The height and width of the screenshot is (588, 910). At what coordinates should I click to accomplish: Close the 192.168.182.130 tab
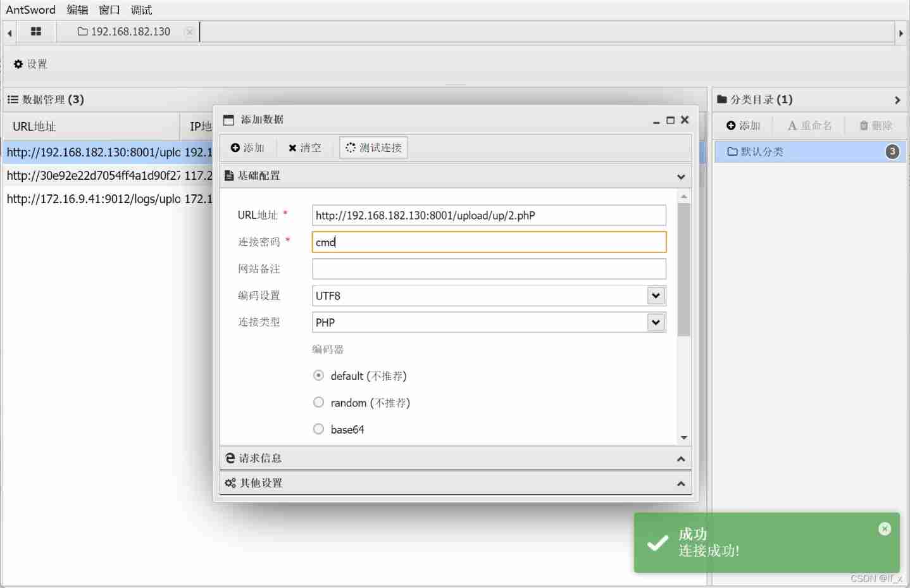pyautogui.click(x=189, y=32)
